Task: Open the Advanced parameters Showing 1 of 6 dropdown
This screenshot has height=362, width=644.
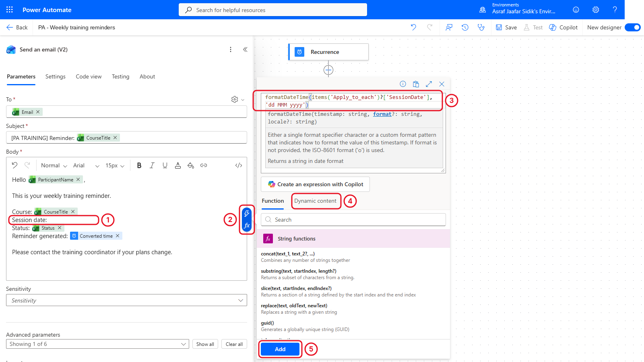Action: coord(97,344)
